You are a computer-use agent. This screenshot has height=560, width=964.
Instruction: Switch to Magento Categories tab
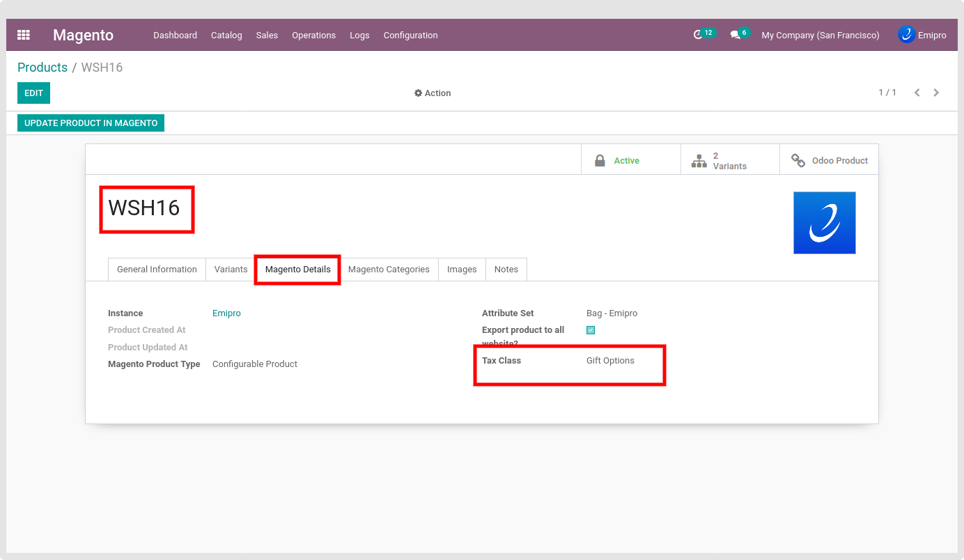click(389, 270)
